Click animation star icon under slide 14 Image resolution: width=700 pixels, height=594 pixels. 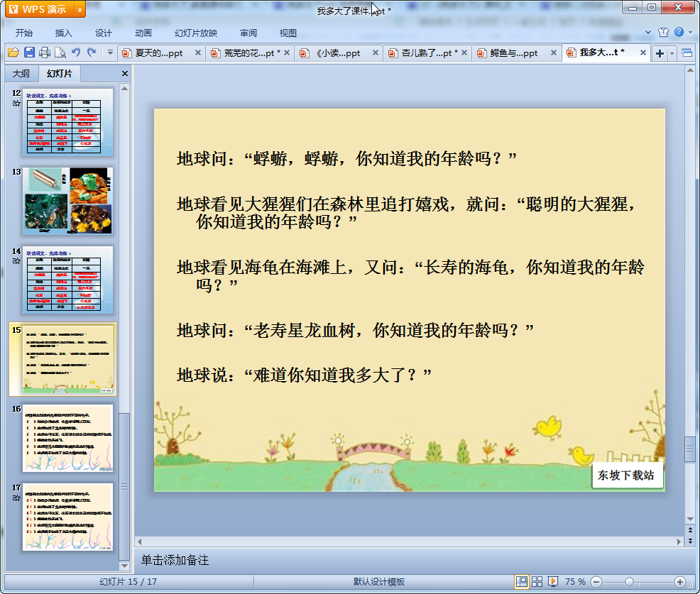(x=16, y=261)
